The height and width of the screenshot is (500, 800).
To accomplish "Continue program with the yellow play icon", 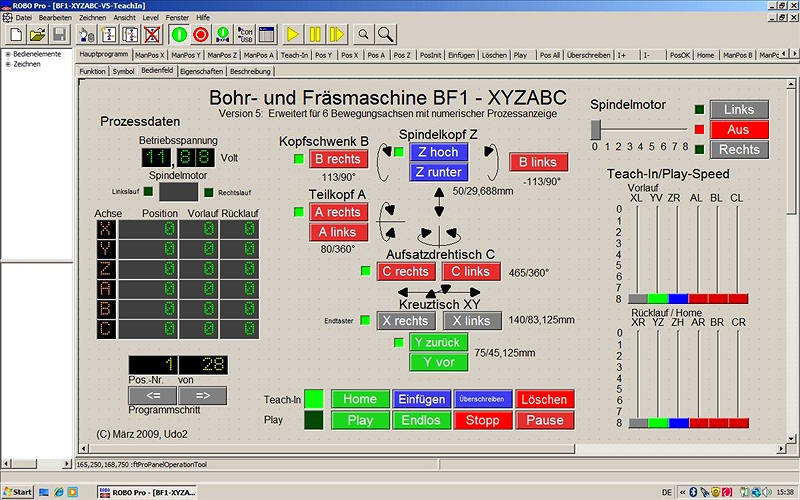I will 293,35.
